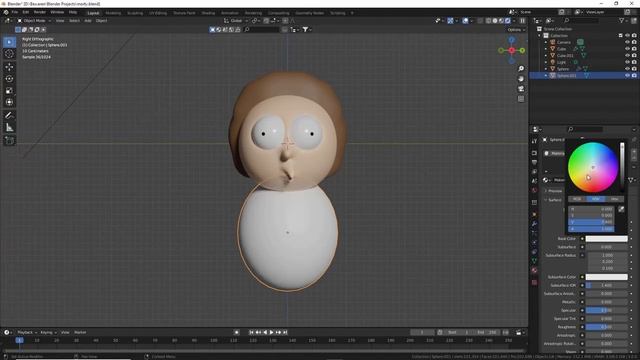This screenshot has width=640, height=360.
Task: Select Hex mode in the color picker
Action: point(614,199)
